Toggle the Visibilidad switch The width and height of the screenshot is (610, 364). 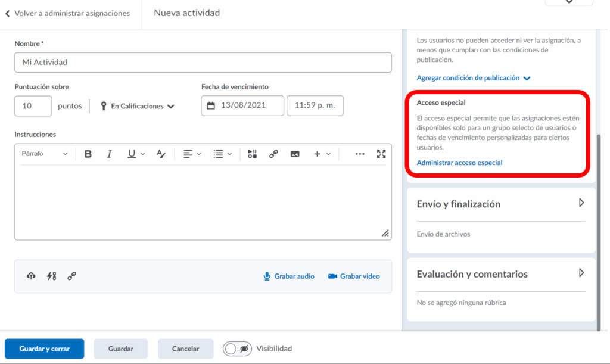pyautogui.click(x=237, y=349)
